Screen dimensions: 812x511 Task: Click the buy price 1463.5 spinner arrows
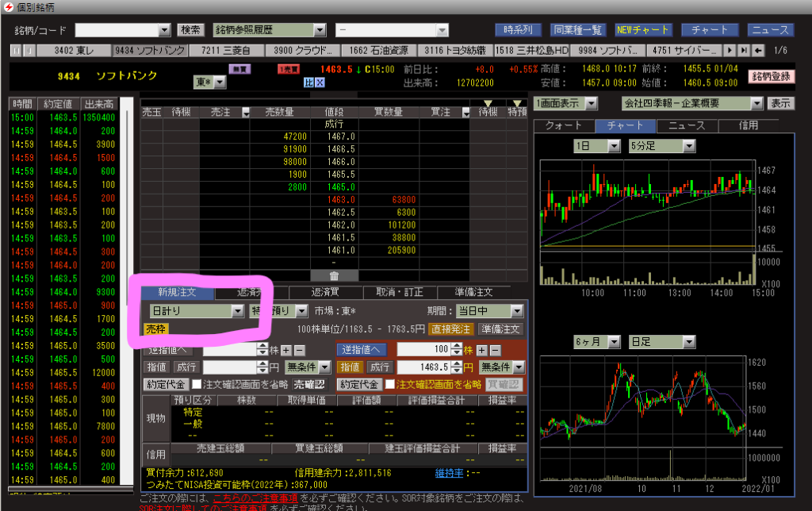(456, 367)
